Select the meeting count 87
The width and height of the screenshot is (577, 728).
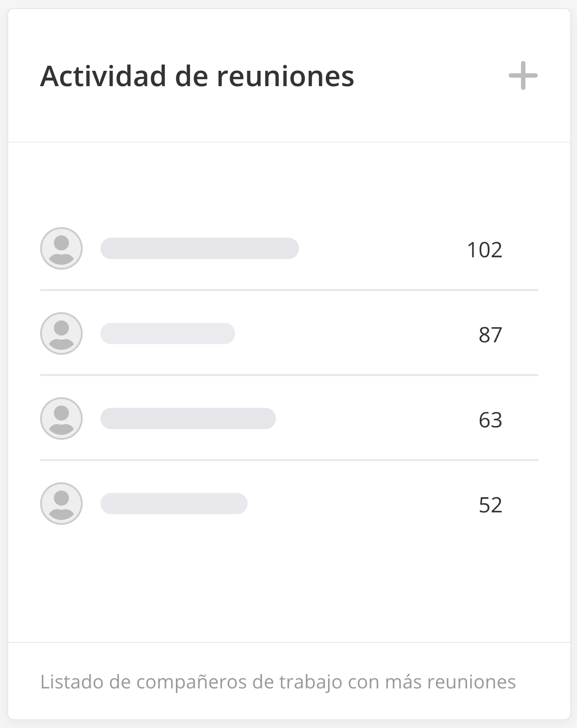490,335
